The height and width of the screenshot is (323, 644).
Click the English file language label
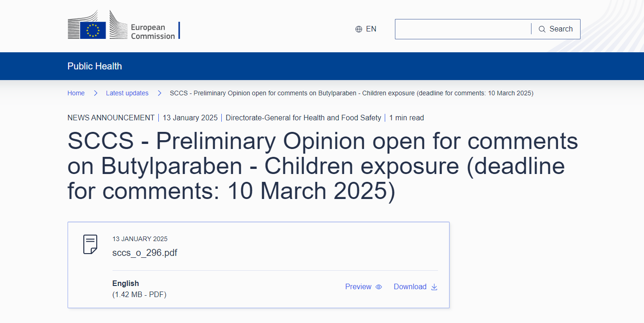click(125, 283)
